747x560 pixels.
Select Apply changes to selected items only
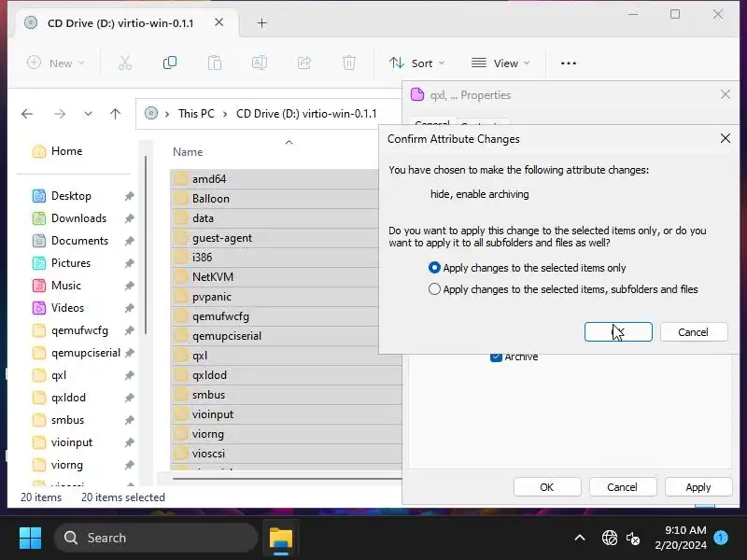[x=434, y=268]
